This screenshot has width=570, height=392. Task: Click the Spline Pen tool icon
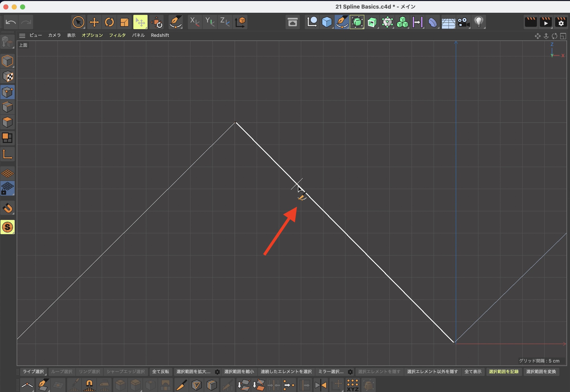(x=176, y=22)
